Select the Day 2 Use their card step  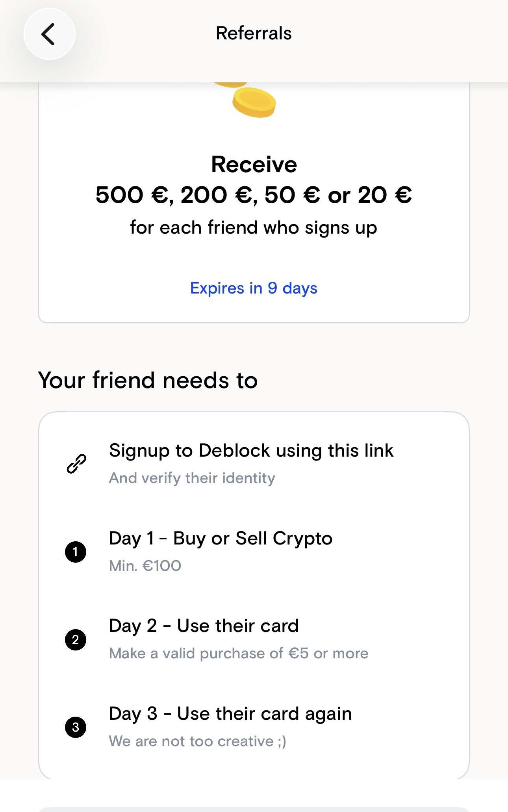[204, 626]
